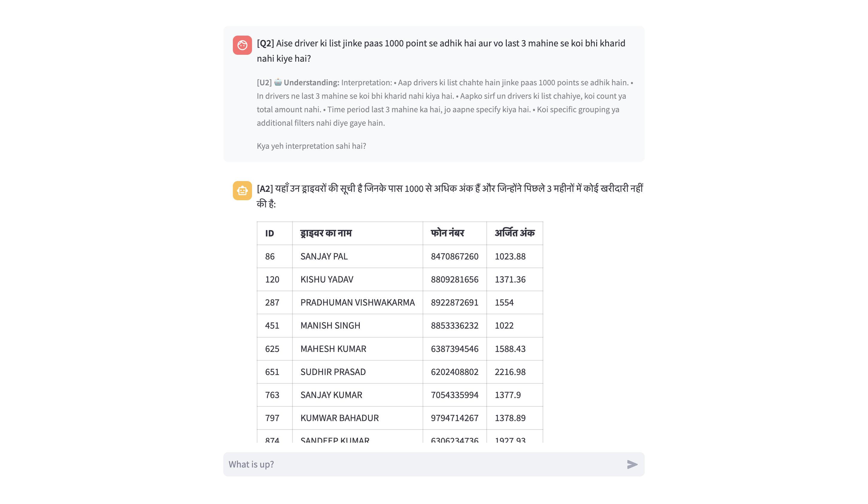This screenshot has height=504, width=868.
Task: Select SUDHIR PRASAD's phone number
Action: (x=454, y=372)
